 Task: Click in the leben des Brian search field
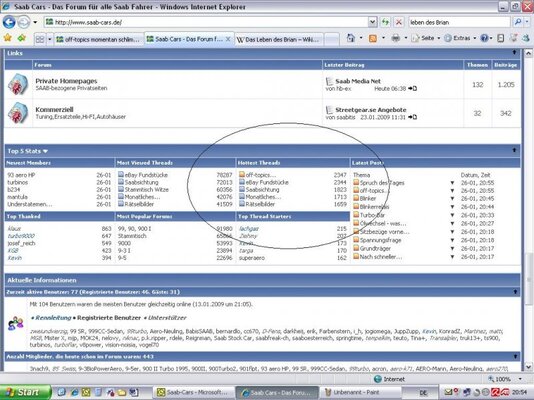pyautogui.click(x=459, y=22)
